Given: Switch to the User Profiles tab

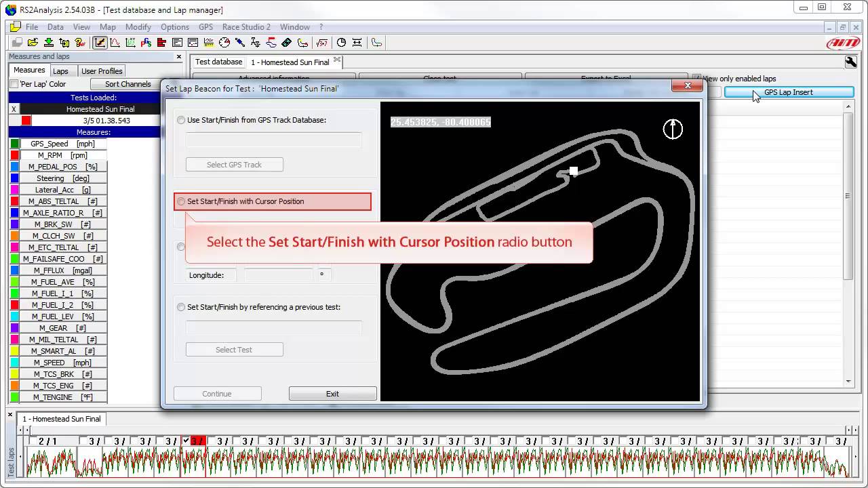Looking at the screenshot, I should [102, 71].
